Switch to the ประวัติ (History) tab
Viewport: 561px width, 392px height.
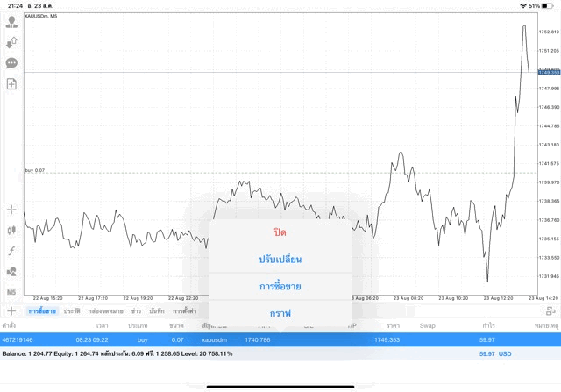click(x=72, y=311)
